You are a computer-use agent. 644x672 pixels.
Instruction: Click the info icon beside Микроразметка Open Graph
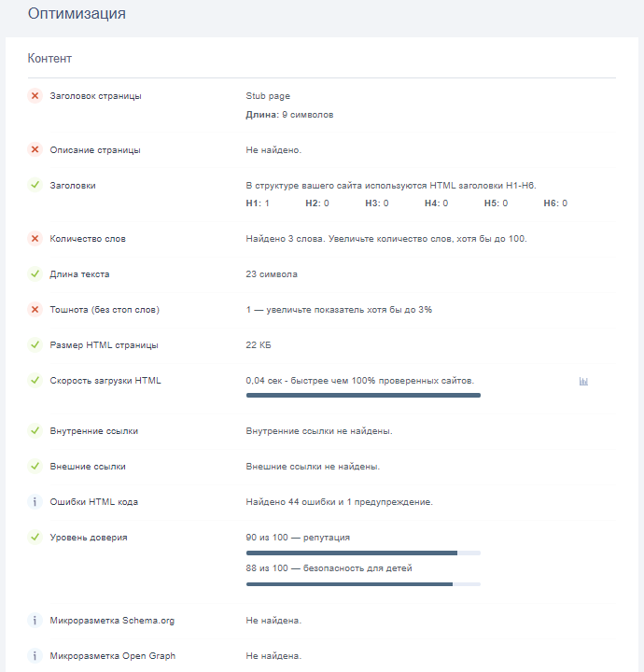coord(35,655)
